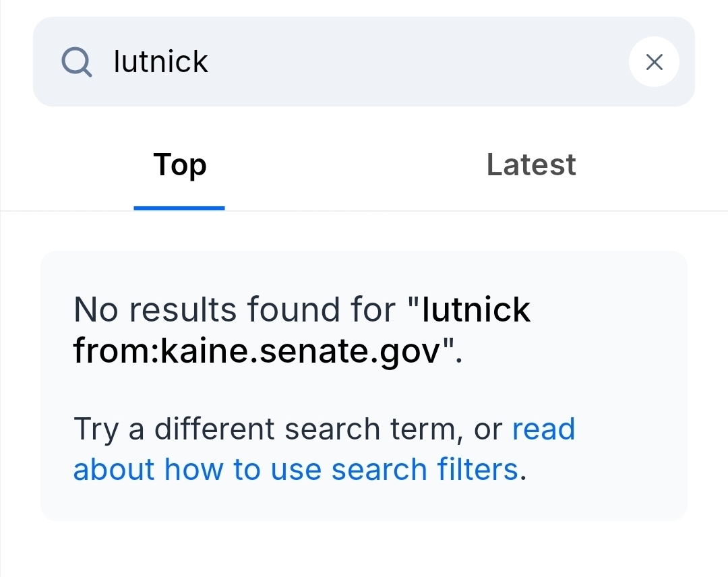Click the bold "lutnick" in results message
Image resolution: width=728 pixels, height=577 pixels.
476,310
